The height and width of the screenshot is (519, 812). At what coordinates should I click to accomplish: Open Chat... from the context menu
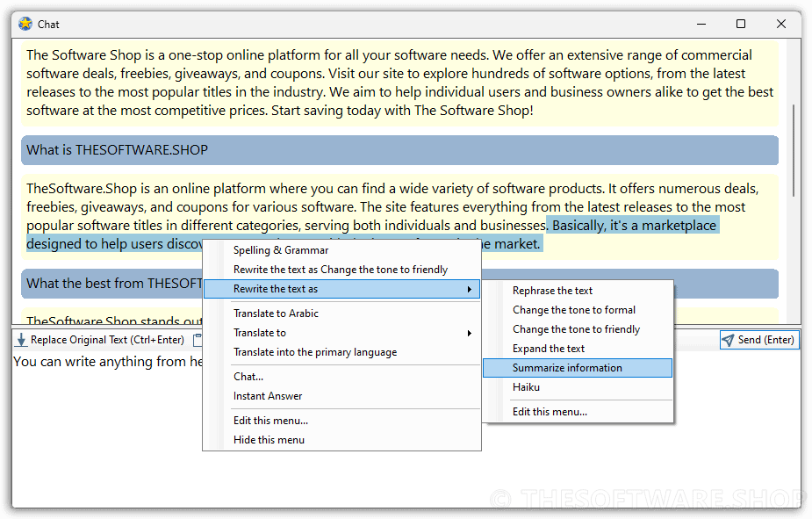(341, 377)
